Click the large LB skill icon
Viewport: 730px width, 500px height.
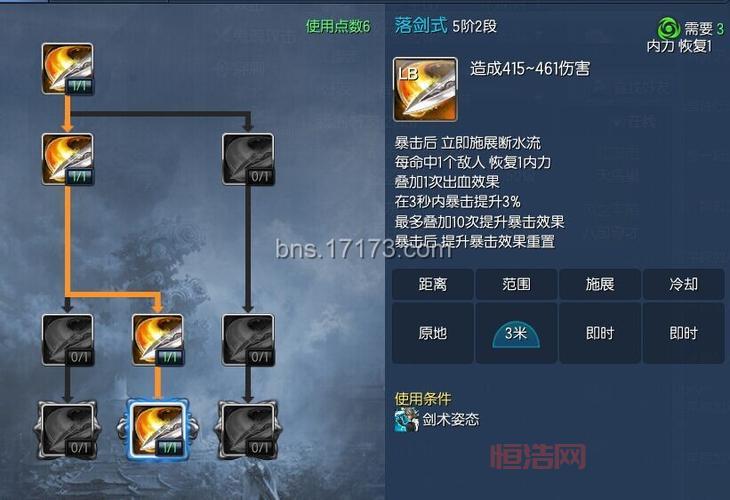pyautogui.click(x=425, y=89)
